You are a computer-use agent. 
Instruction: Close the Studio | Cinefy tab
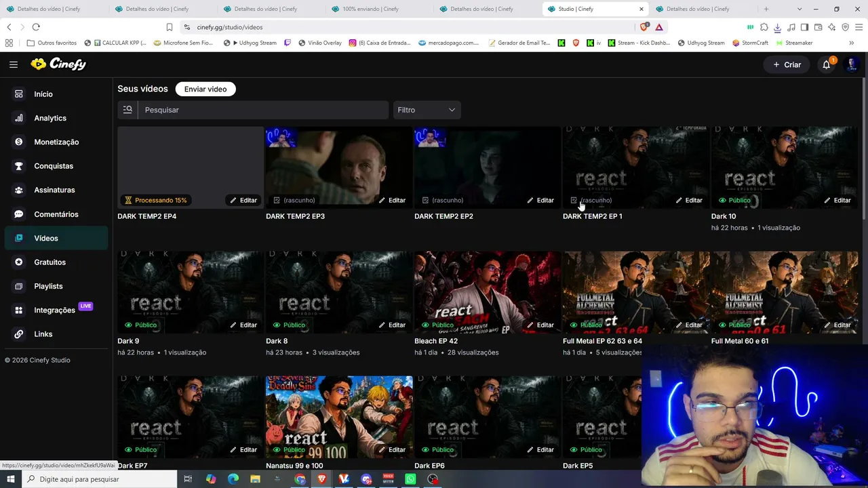tap(641, 9)
